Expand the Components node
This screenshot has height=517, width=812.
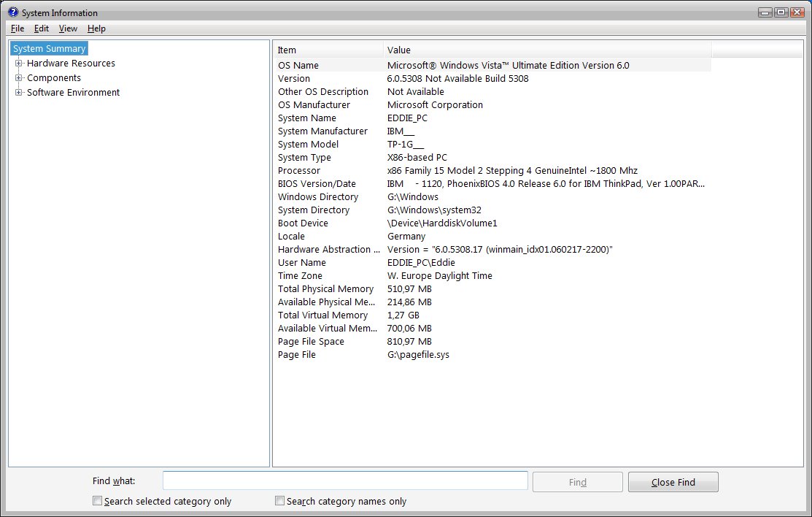pyautogui.click(x=18, y=77)
